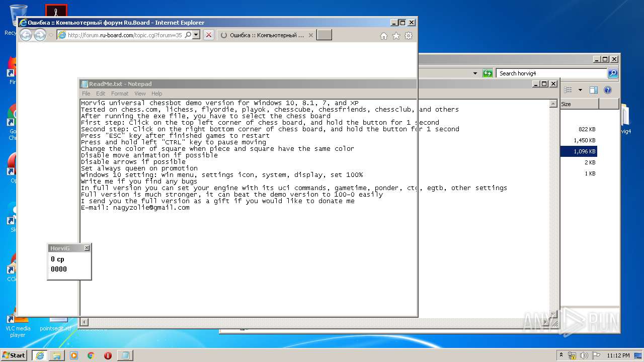Click the Explorer search horvig4 field
The image size is (644, 362).
pyautogui.click(x=551, y=73)
